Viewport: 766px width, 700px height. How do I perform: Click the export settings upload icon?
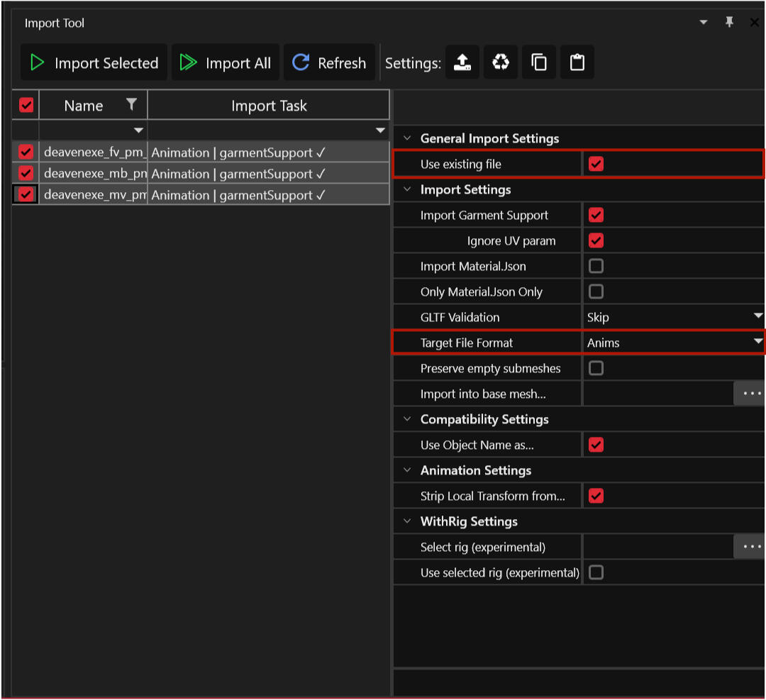(x=462, y=63)
